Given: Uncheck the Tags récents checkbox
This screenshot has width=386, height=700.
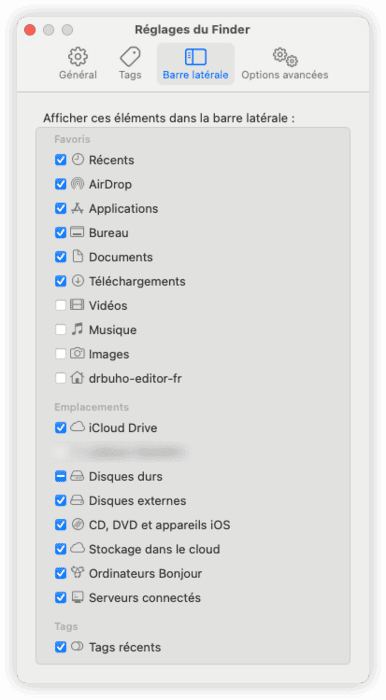Looking at the screenshot, I should pyautogui.click(x=61, y=646).
